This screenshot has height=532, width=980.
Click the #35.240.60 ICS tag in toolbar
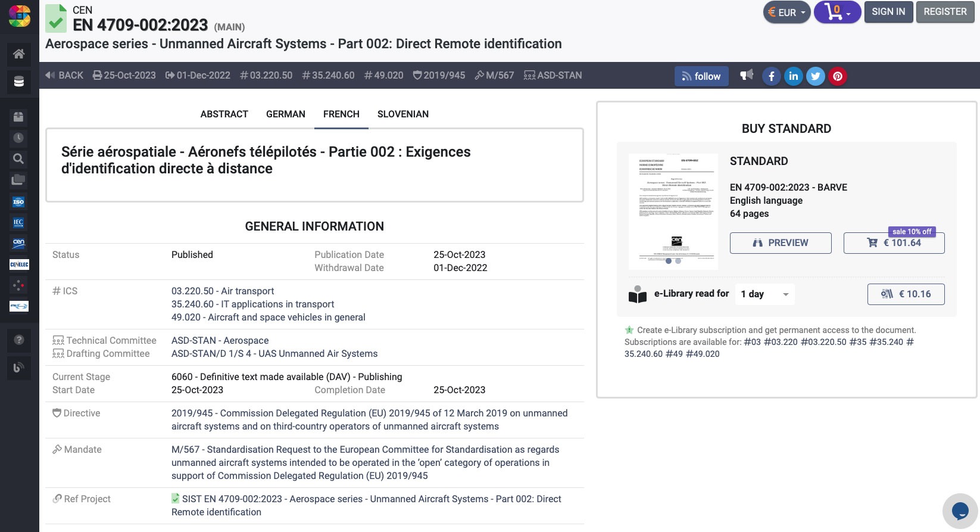point(328,76)
